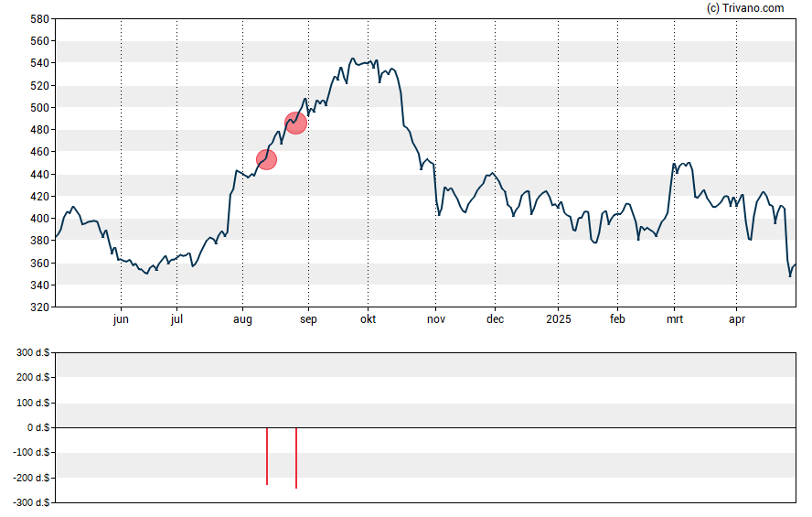Screen dimensions: 812x517
Task: Click the 320 price axis label
Action: [40, 307]
